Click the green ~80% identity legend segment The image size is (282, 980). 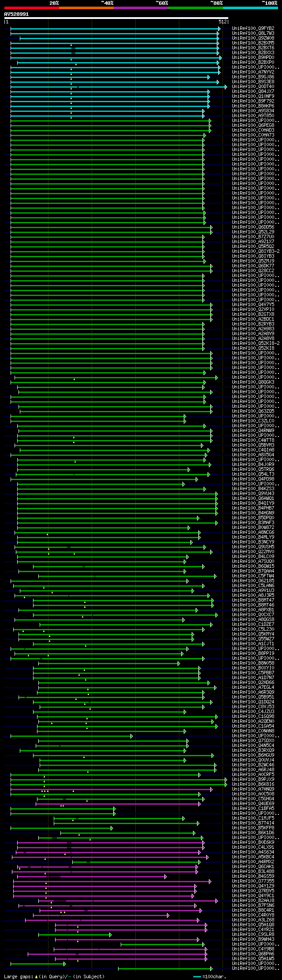click(195, 8)
